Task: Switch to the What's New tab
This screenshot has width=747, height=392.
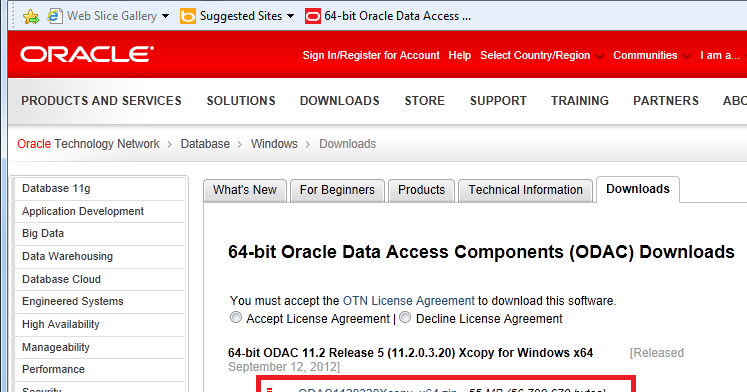Action: (x=245, y=190)
